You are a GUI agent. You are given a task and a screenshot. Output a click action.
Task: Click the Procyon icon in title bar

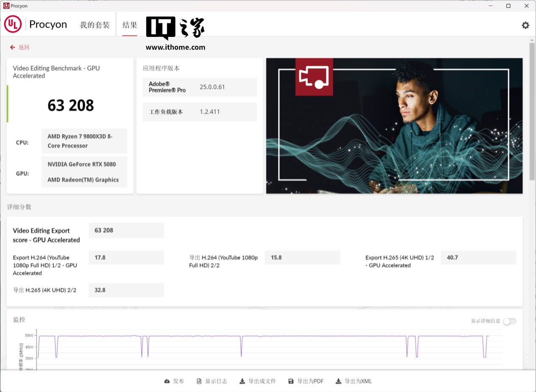point(6,6)
